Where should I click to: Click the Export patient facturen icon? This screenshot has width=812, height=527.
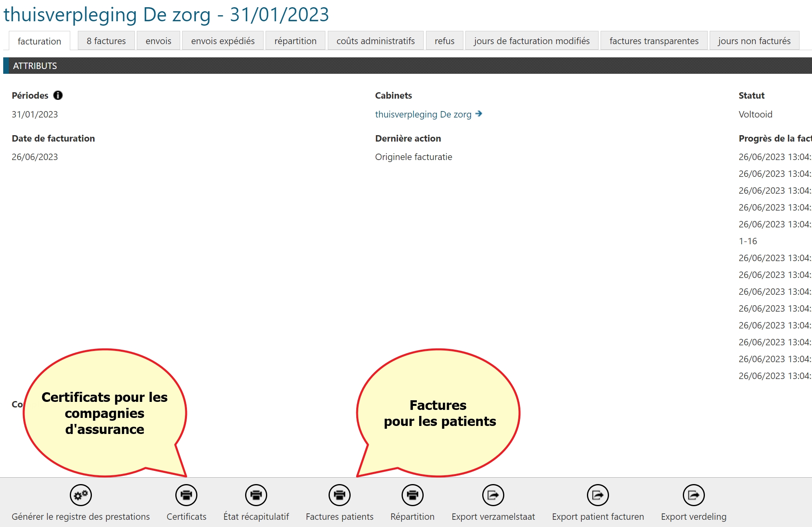598,495
